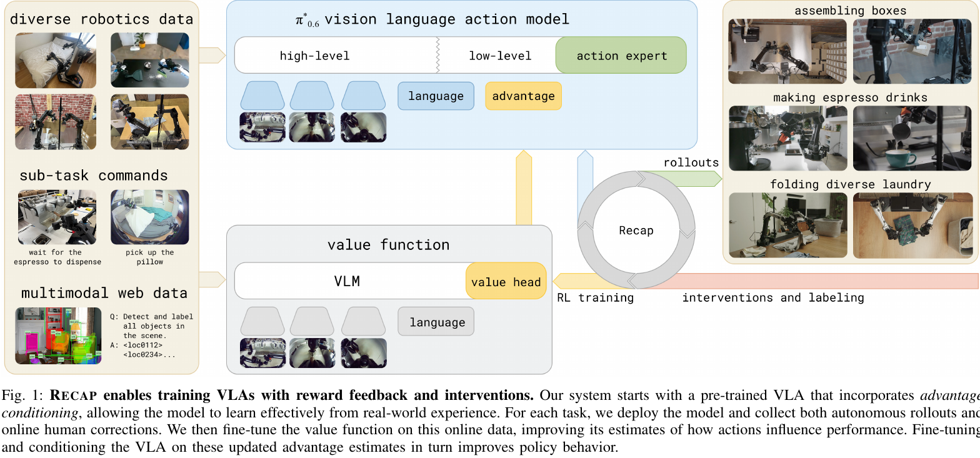The height and width of the screenshot is (458, 980).
Task: Click the "RL training" label
Action: pyautogui.click(x=595, y=298)
